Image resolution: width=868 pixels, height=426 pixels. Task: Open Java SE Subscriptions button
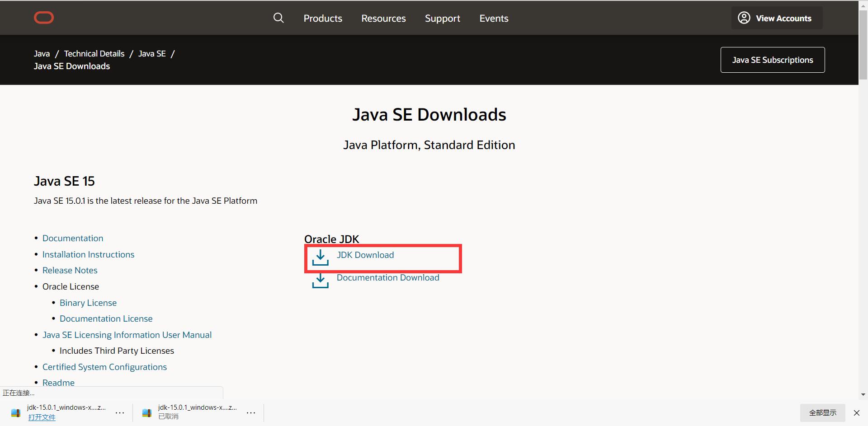pos(773,60)
